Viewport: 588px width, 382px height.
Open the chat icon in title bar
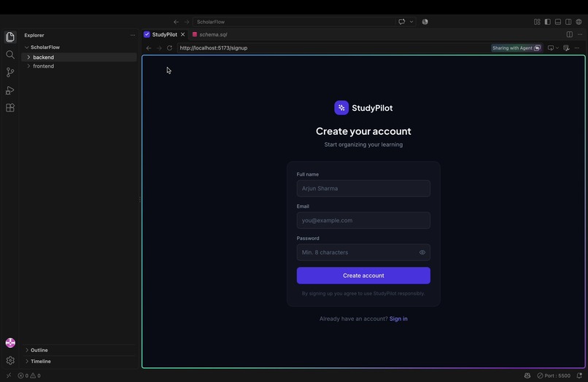402,22
